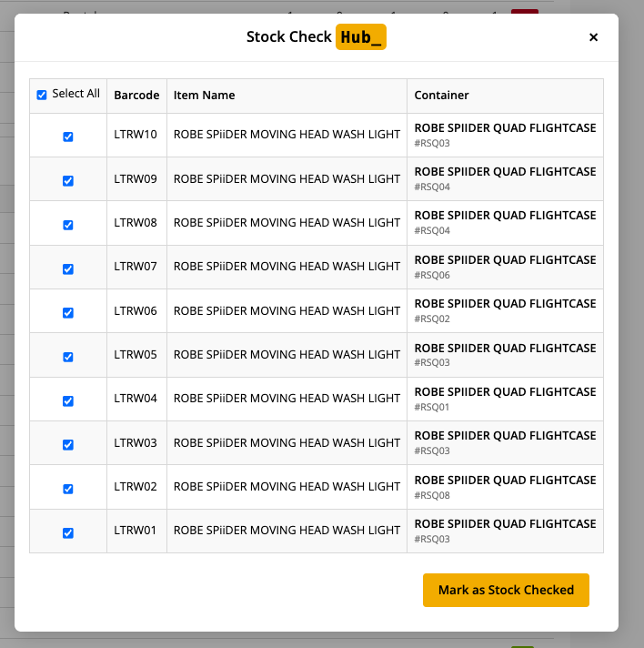Click the #RSQ04 container in LTRW08 row
The image size is (644, 648).
[432, 230]
